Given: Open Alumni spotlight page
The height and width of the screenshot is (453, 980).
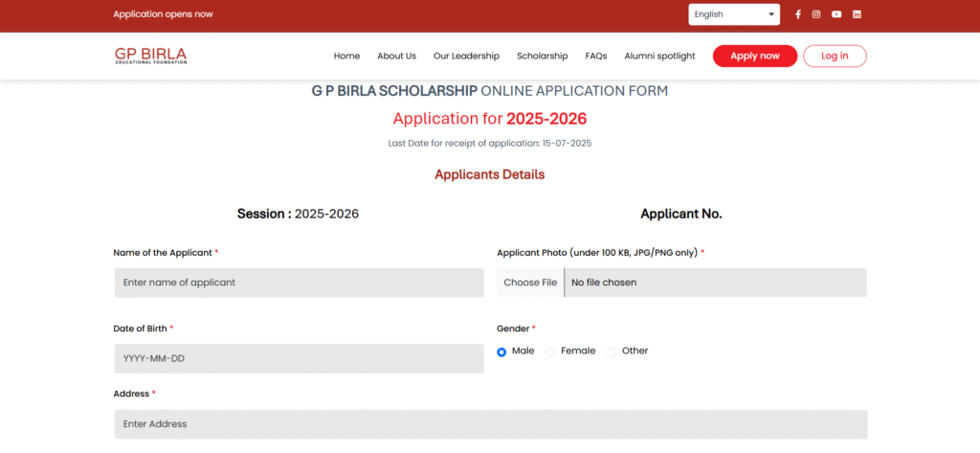Looking at the screenshot, I should click(x=659, y=56).
